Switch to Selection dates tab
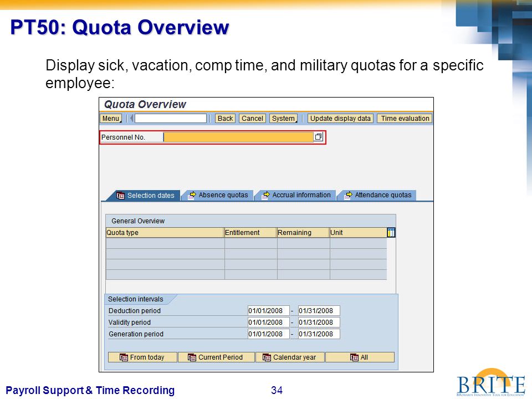532x399 pixels. (146, 196)
